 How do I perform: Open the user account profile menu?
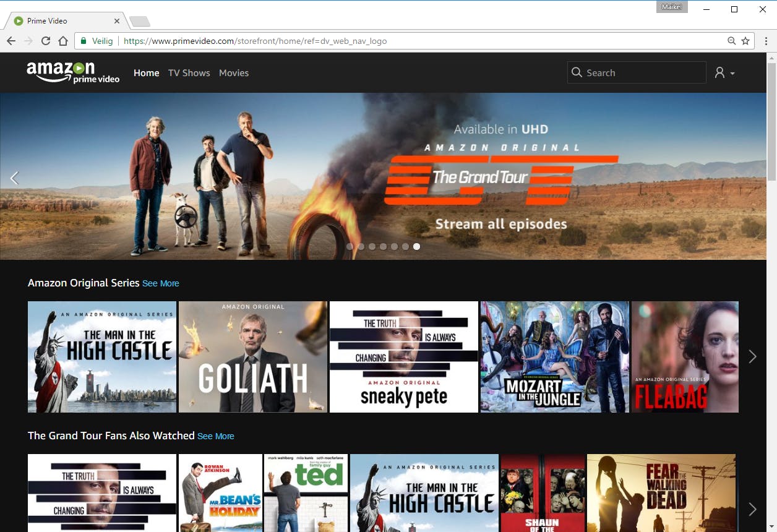tap(724, 73)
